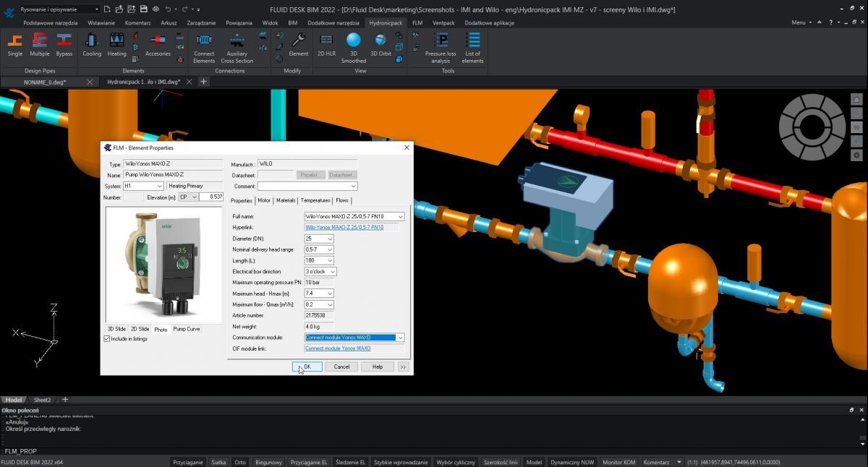Click the Elevation value input field
868x467 pixels.
pos(211,197)
